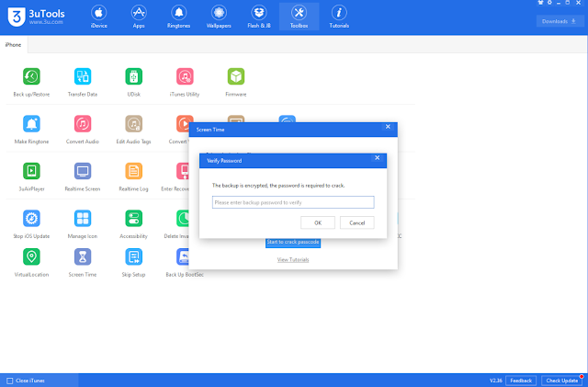The height and width of the screenshot is (387, 588).
Task: Open the settings gear in title bar
Action: (549, 3)
